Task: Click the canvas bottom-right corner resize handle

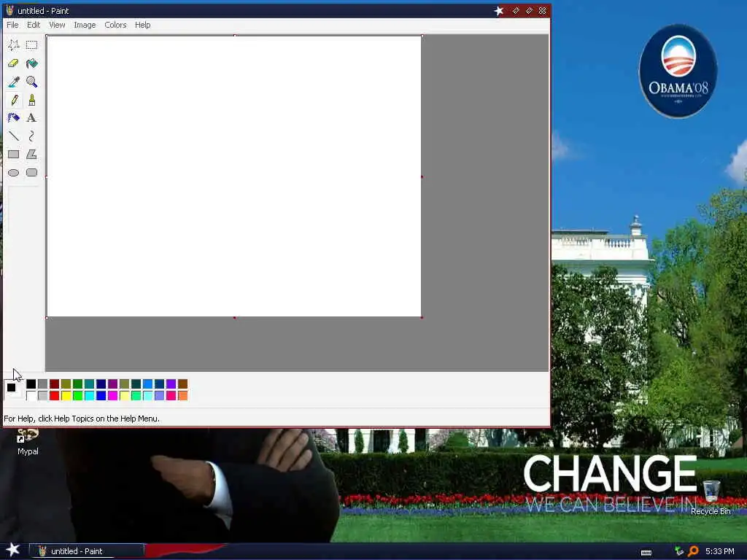Action: tap(422, 318)
